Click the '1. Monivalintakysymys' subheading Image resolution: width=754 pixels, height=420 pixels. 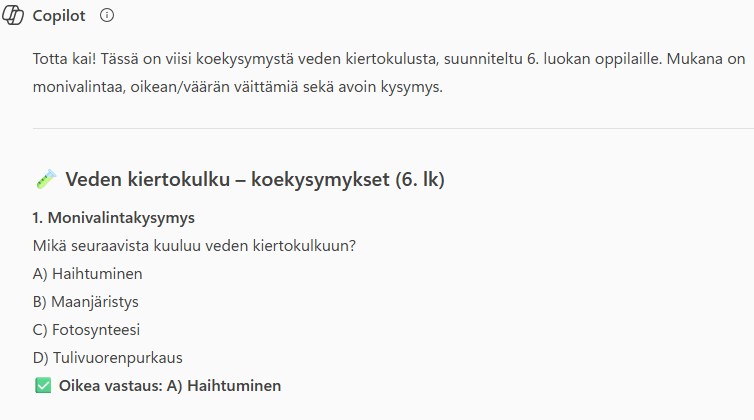(113, 217)
